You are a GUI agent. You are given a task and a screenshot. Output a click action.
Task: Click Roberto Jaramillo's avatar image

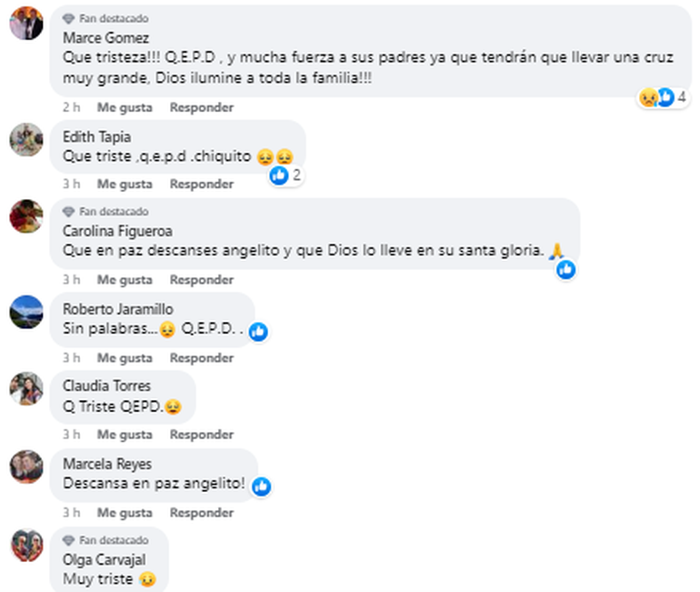(x=25, y=312)
